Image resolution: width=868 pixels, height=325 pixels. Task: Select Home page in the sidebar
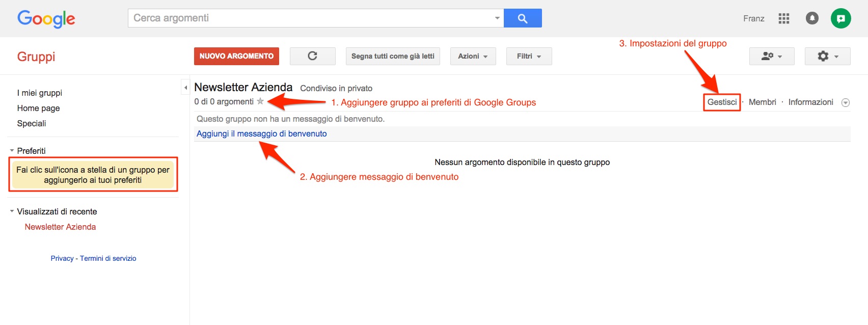tap(39, 108)
